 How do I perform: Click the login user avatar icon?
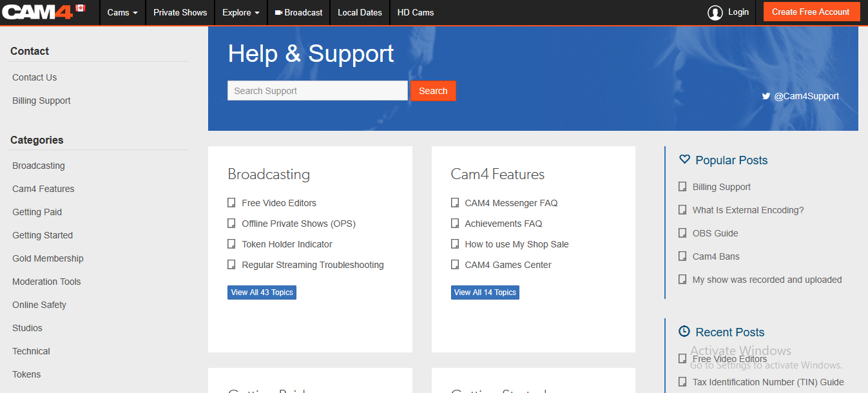715,12
